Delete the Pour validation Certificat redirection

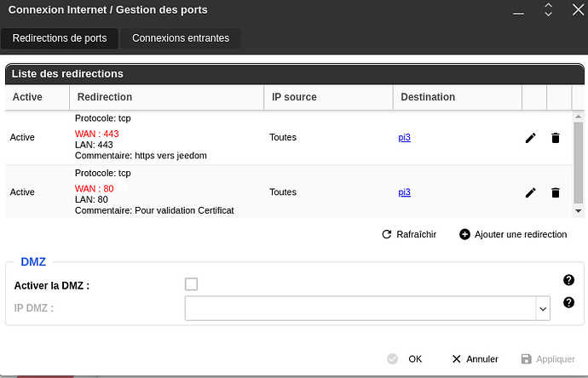point(556,192)
